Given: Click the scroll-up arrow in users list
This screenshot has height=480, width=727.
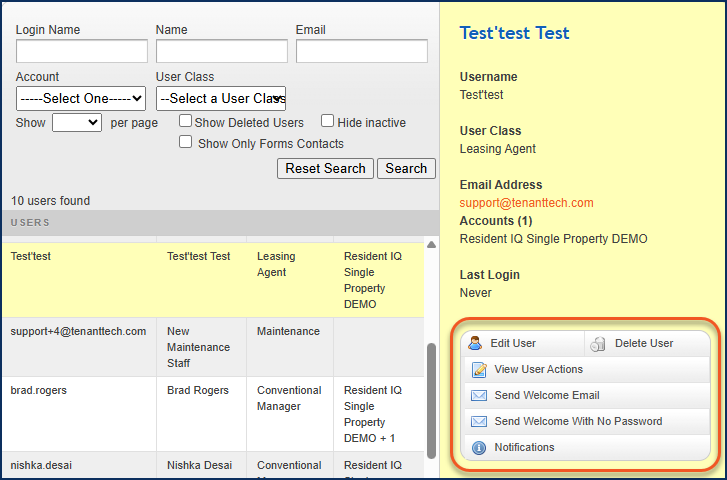Looking at the screenshot, I should [x=431, y=244].
